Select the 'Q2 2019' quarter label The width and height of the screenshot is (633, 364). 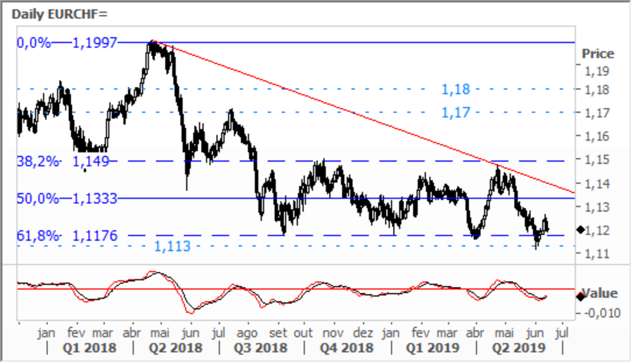(519, 348)
